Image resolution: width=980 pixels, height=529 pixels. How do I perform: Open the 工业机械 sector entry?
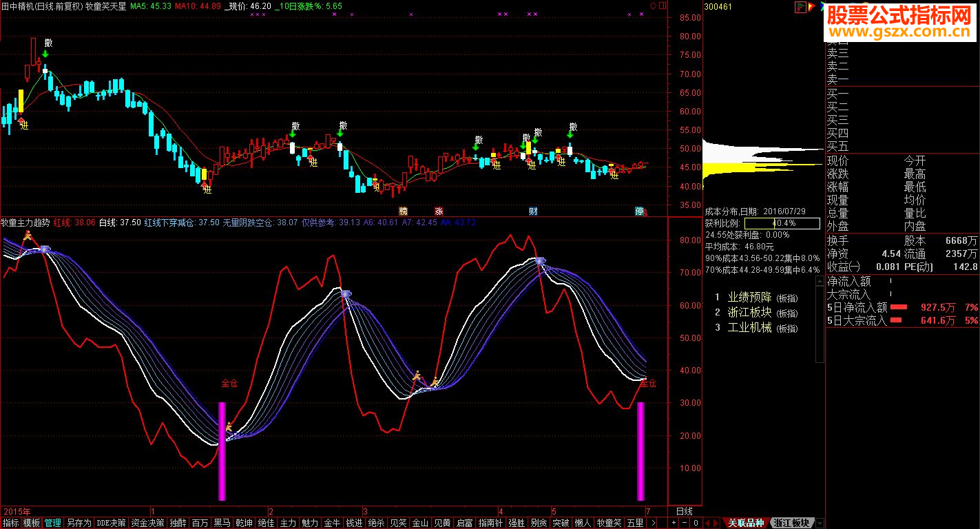tap(749, 328)
